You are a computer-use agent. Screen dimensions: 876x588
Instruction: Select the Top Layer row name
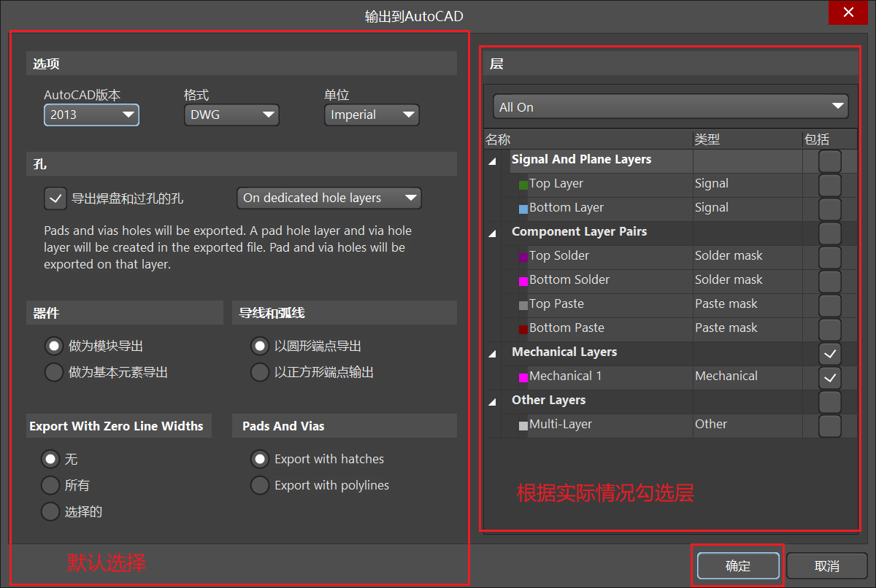click(x=556, y=184)
